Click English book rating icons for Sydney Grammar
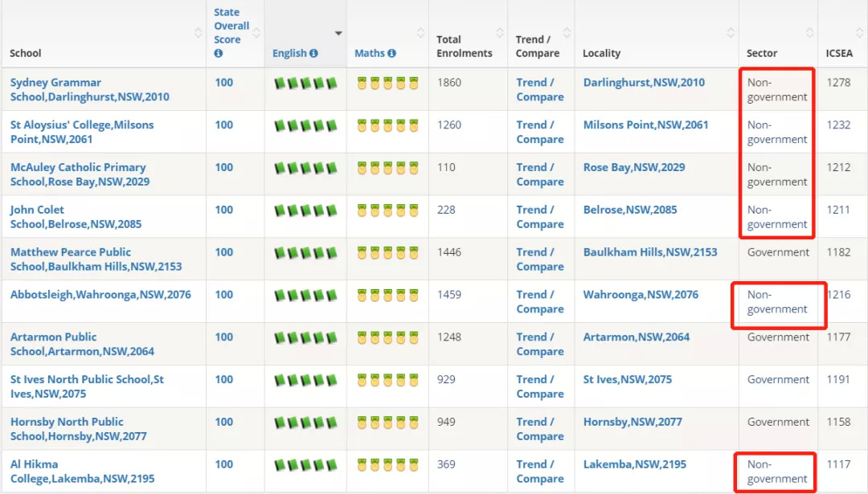This screenshot has height=494, width=868. coord(305,83)
